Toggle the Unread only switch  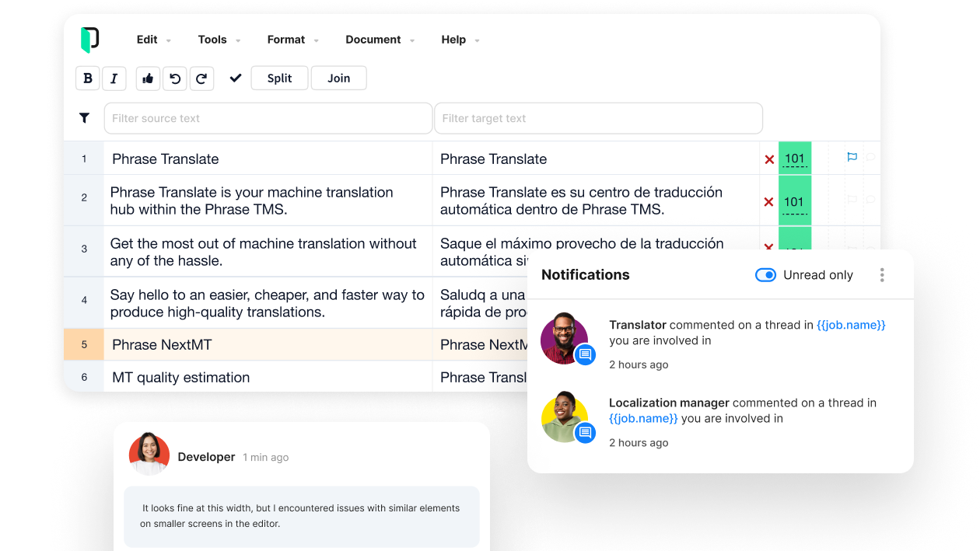tap(765, 275)
